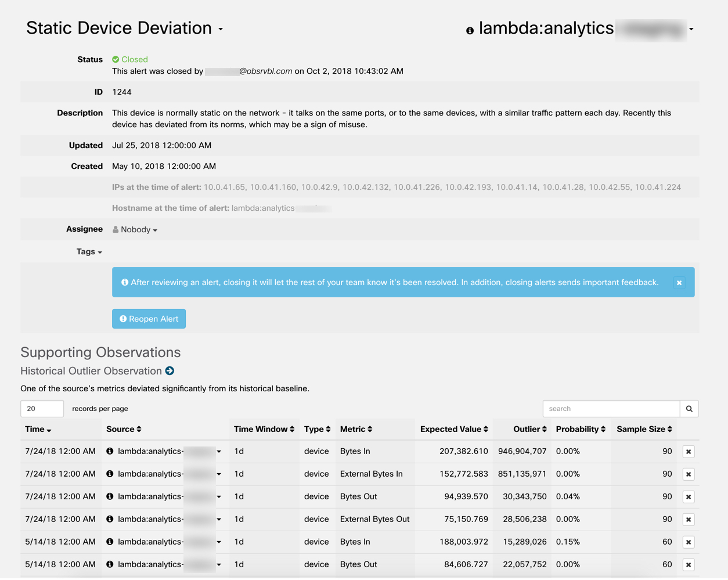Image resolution: width=728 pixels, height=580 pixels.
Task: Expand source dropdown in first Bytes In row
Action: tap(219, 452)
